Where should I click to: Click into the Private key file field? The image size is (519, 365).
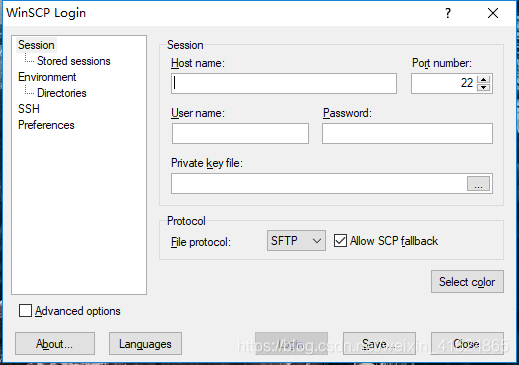click(x=319, y=183)
